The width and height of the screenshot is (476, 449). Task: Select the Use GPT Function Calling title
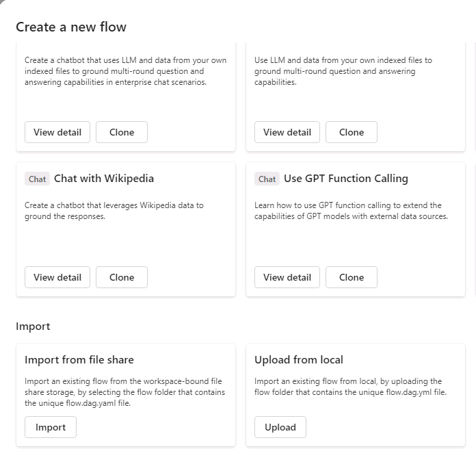click(346, 179)
